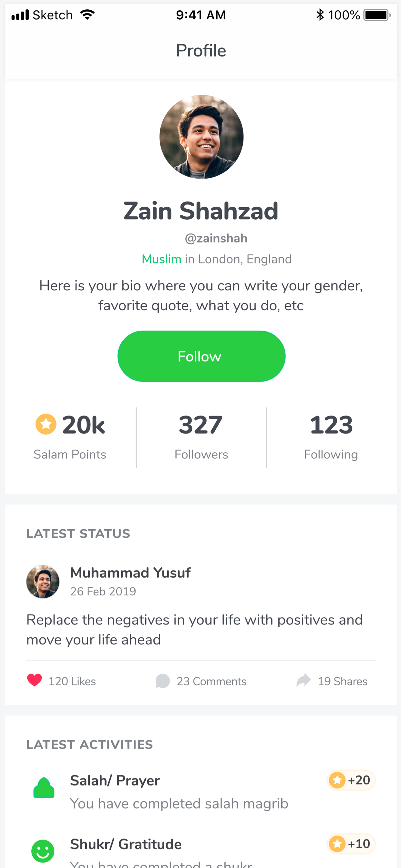Tap the green smiley Shukr icon

coord(43,851)
